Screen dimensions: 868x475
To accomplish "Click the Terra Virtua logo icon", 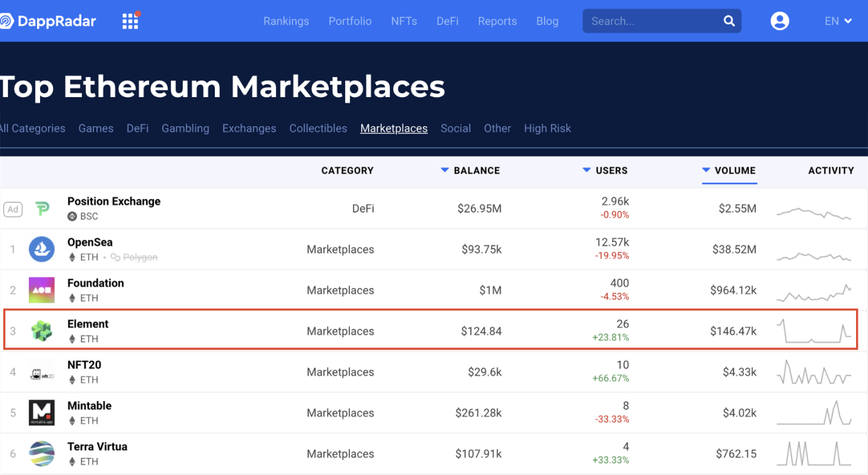I will [42, 454].
